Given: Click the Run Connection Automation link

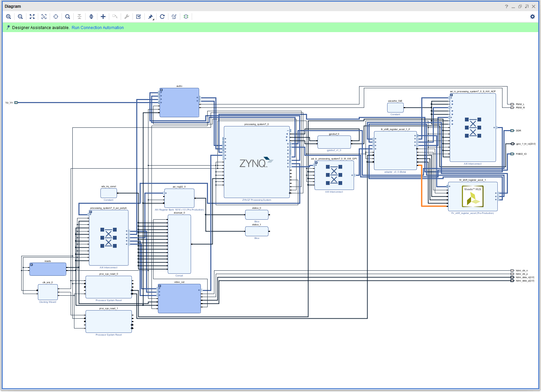Looking at the screenshot, I should coord(97,28).
